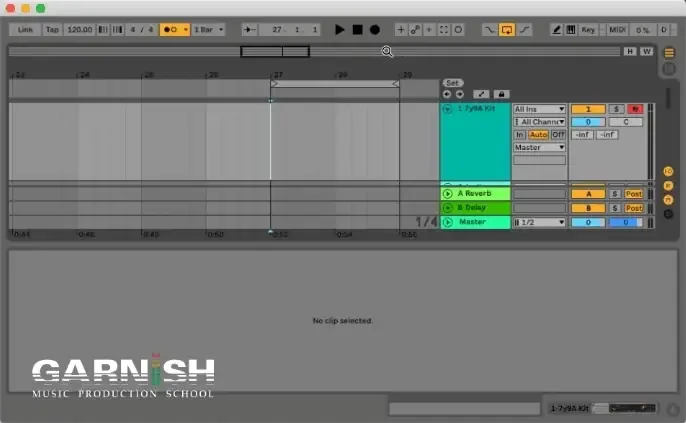This screenshot has width=686, height=423.
Task: Open the Master 1/2 output dropdown
Action: [x=539, y=222]
